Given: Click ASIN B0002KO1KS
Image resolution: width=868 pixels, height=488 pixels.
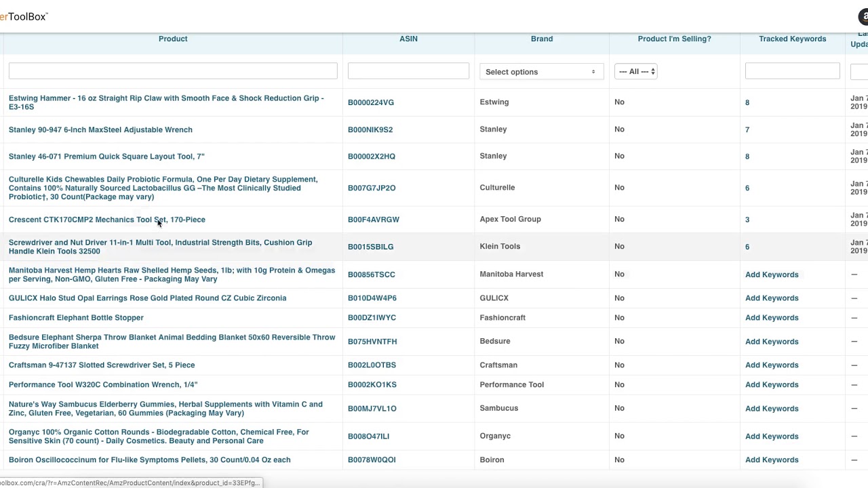Looking at the screenshot, I should pyautogui.click(x=372, y=384).
